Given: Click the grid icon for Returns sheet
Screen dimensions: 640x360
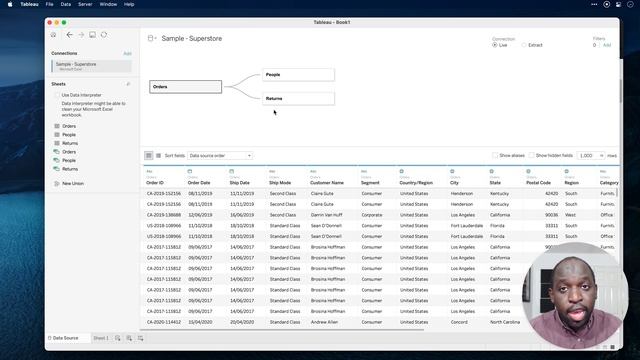Looking at the screenshot, I should 57,143.
